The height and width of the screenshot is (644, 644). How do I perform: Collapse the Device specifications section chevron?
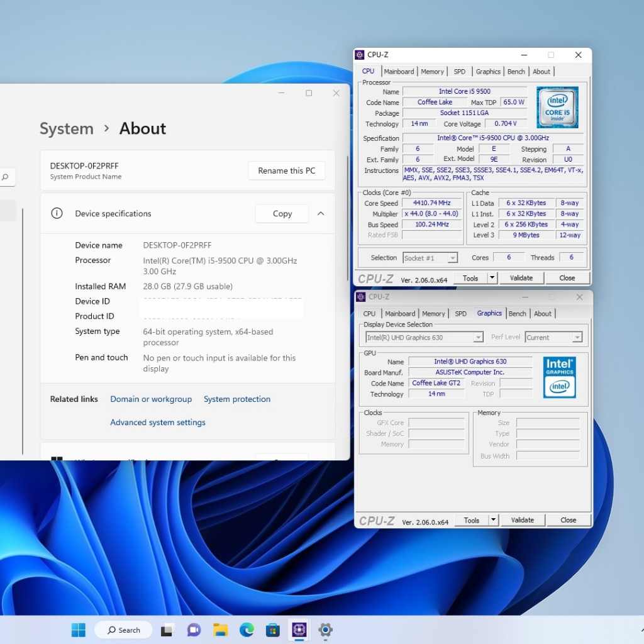point(321,214)
